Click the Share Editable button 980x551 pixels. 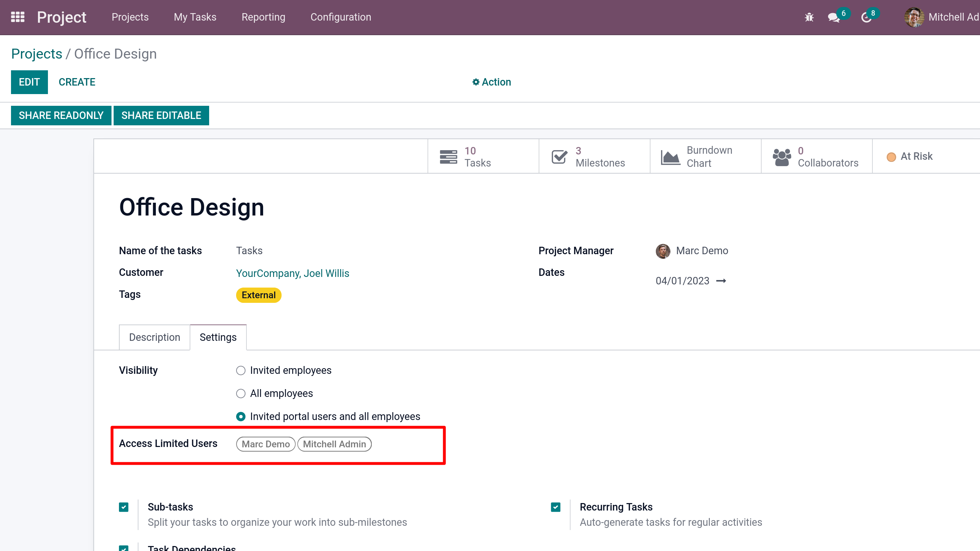(x=161, y=115)
